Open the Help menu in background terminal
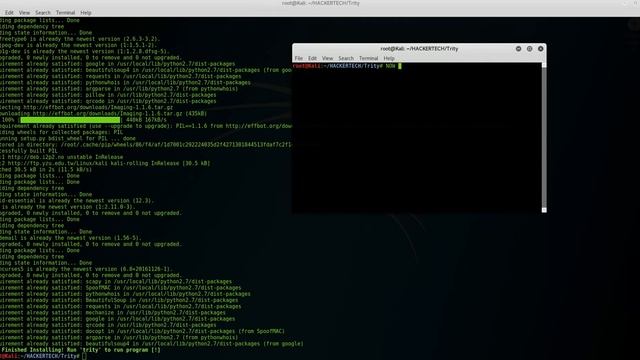The width and height of the screenshot is (640, 360). pos(86,13)
